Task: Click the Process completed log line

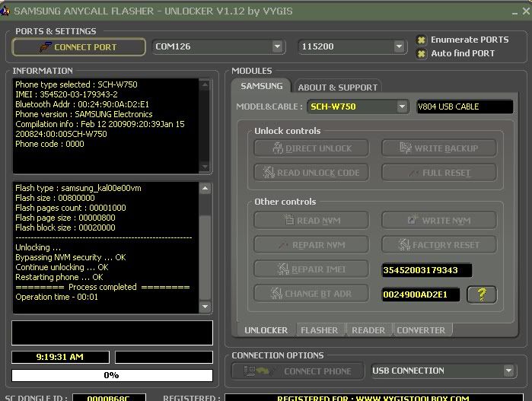Action: [103, 287]
